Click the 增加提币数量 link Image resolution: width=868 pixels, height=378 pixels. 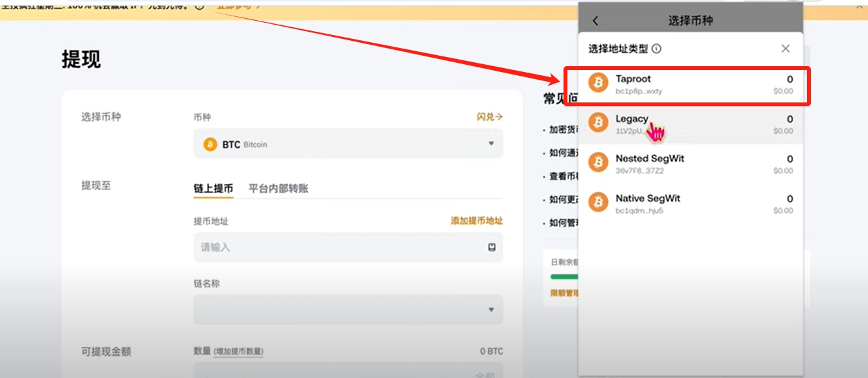pyautogui.click(x=238, y=351)
